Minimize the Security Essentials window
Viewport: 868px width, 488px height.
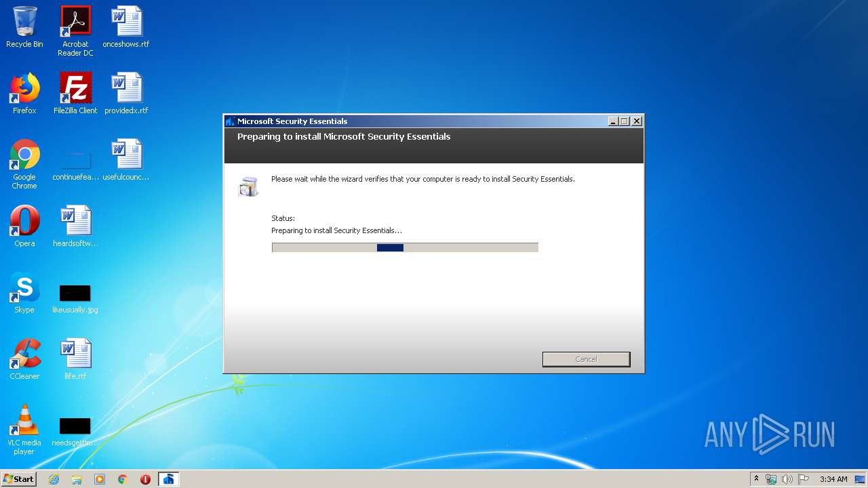click(x=613, y=121)
